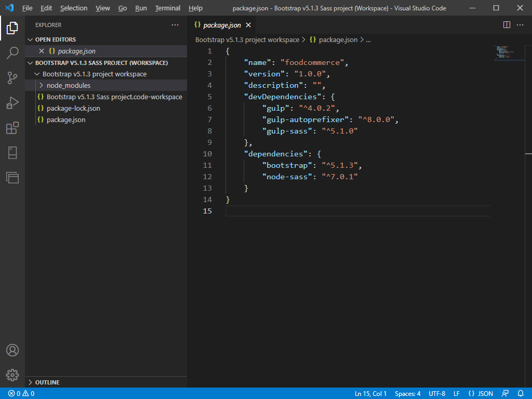Open the Accounts menu icon
The height and width of the screenshot is (399, 532).
coord(12,350)
